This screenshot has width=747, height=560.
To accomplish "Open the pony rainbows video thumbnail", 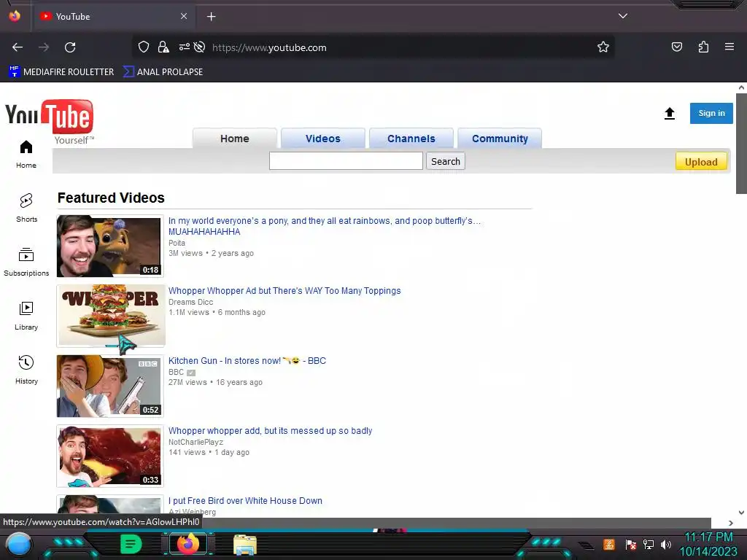I will 110,246.
